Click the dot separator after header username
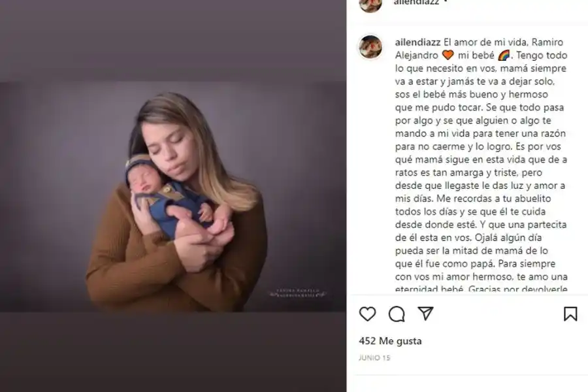 (x=446, y=2)
